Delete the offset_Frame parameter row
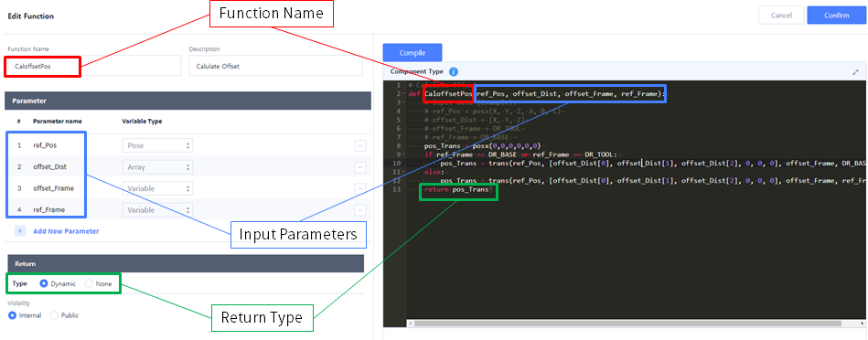 tap(360, 188)
